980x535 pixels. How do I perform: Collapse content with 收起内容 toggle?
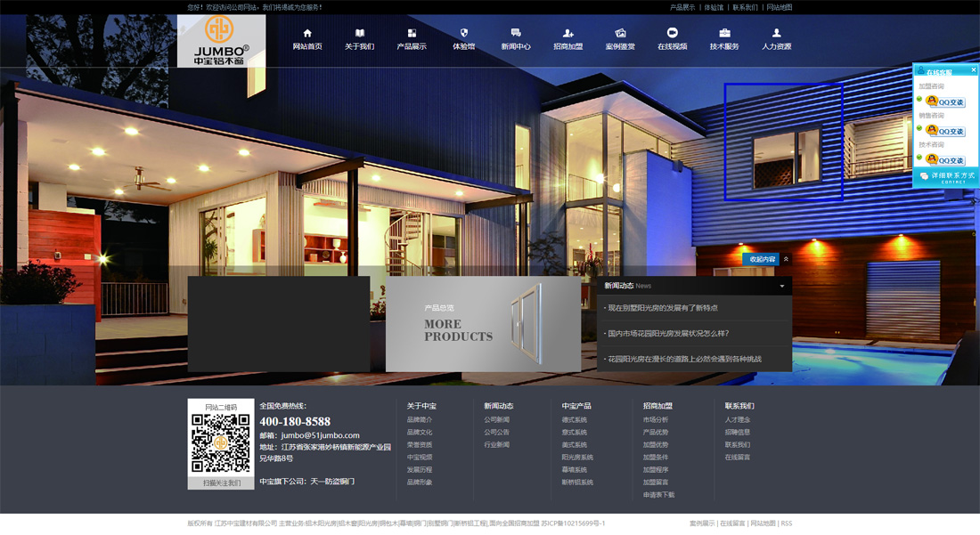pyautogui.click(x=762, y=259)
